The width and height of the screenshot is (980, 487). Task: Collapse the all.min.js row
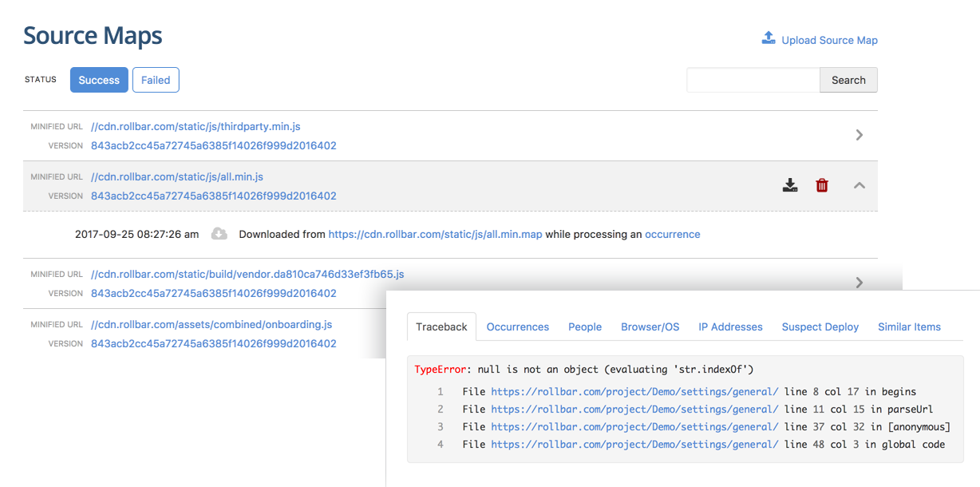coord(859,185)
